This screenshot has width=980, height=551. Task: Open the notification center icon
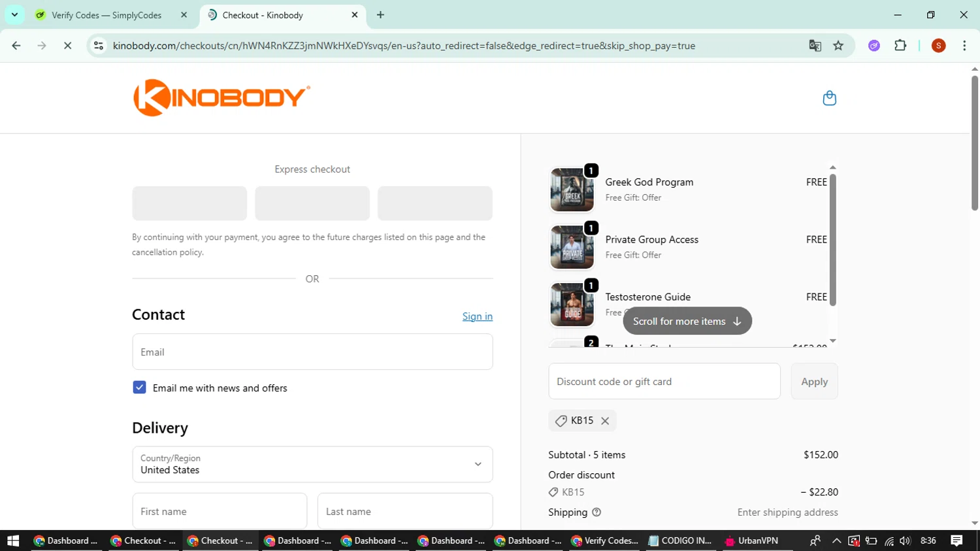[x=956, y=541]
